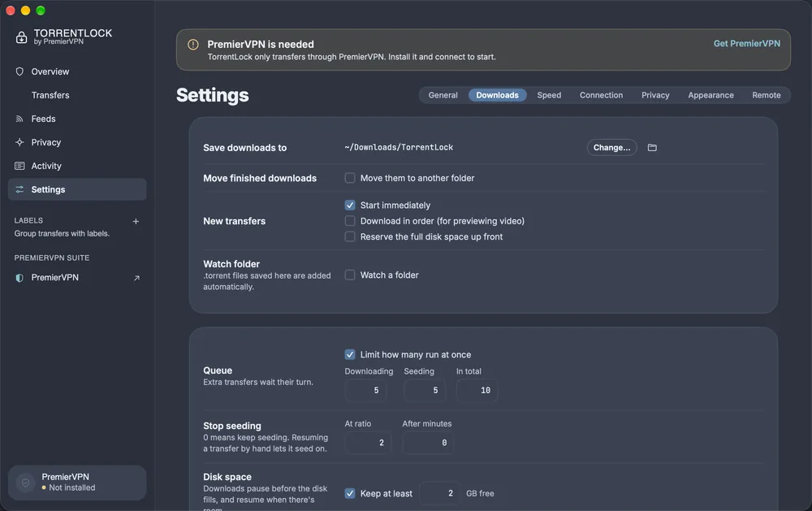The height and width of the screenshot is (511, 812).
Task: Click the Settings page title
Action: (x=212, y=95)
